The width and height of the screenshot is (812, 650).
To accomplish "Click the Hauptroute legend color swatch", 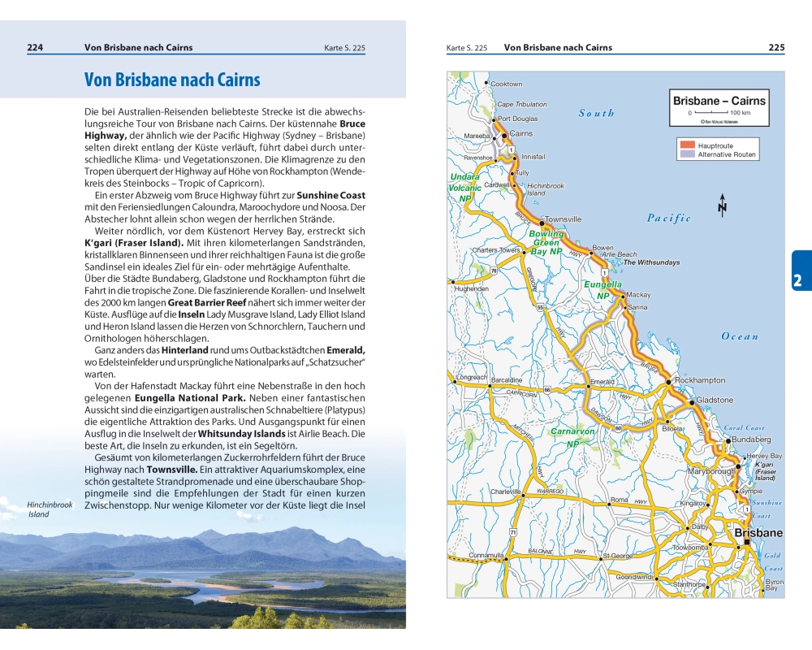I will (685, 145).
